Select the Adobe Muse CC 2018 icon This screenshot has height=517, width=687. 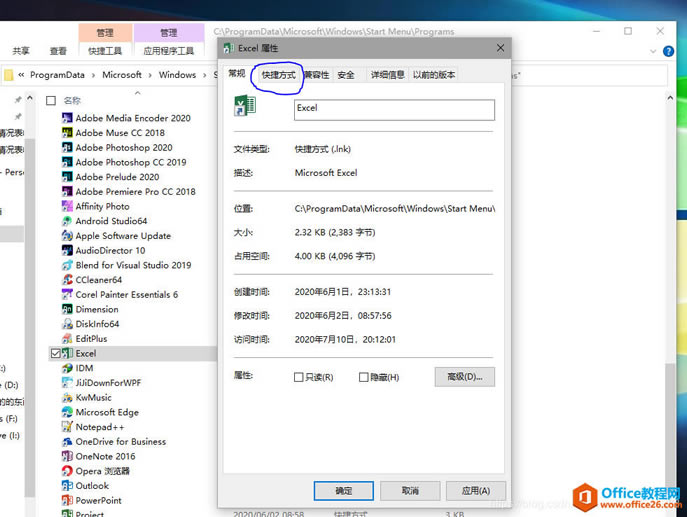coord(67,133)
